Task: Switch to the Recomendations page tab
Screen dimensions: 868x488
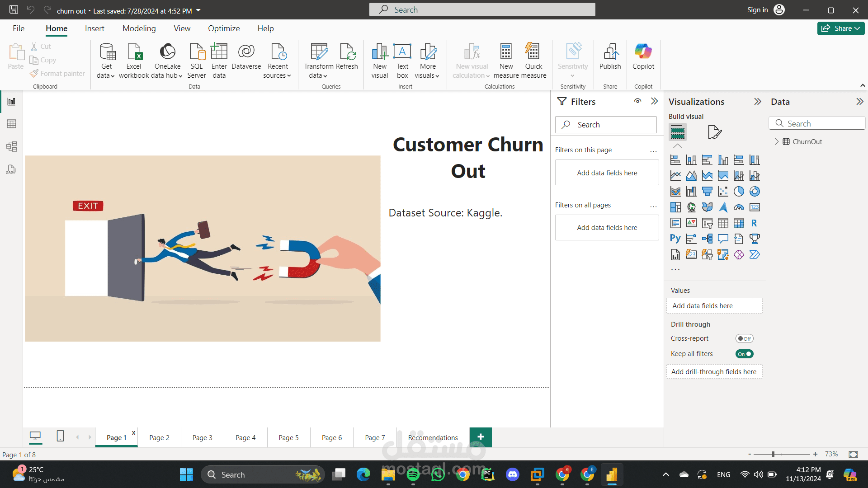Action: (x=433, y=437)
